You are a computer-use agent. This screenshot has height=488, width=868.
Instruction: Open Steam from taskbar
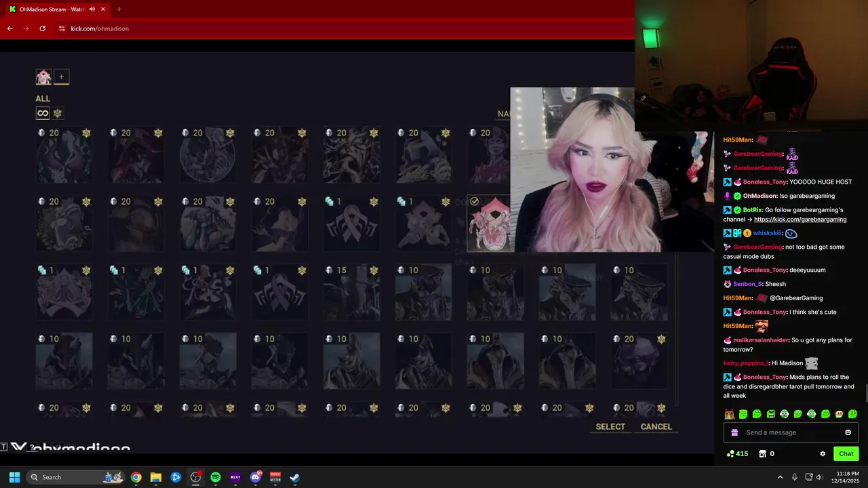295,477
